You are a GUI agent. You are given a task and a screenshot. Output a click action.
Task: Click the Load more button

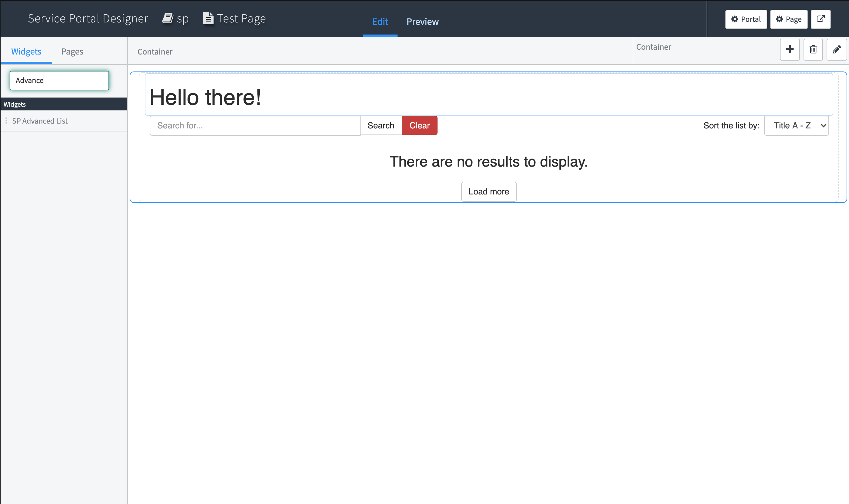[x=488, y=191]
